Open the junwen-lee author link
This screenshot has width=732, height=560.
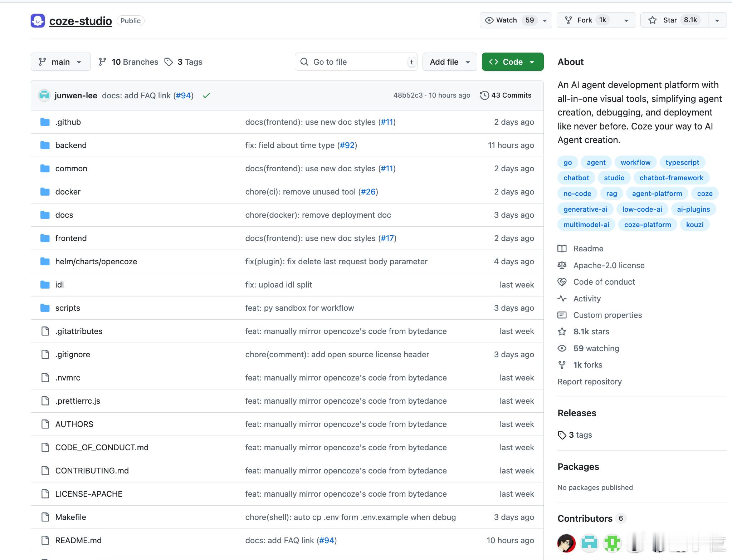tap(76, 95)
